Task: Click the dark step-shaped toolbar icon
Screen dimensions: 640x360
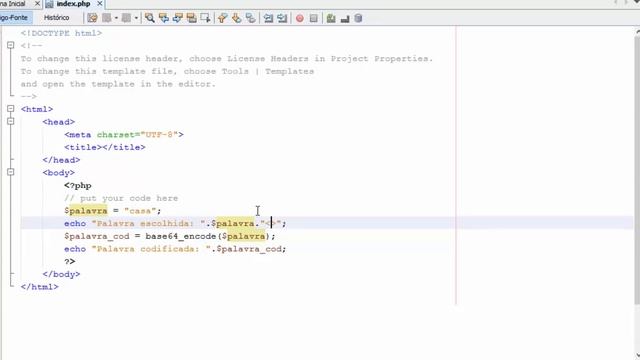Action: [x=345, y=19]
